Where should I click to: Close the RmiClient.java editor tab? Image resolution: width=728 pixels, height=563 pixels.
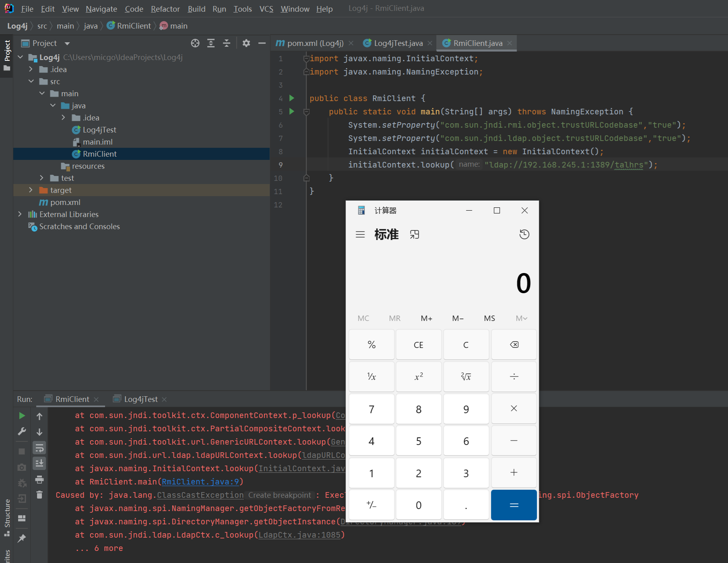tap(509, 43)
